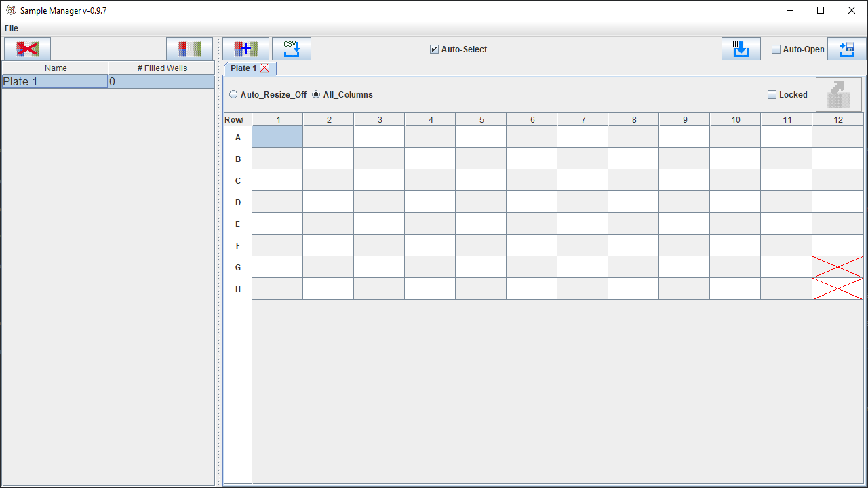Click the plate view icon above Filled Wells

[190, 49]
